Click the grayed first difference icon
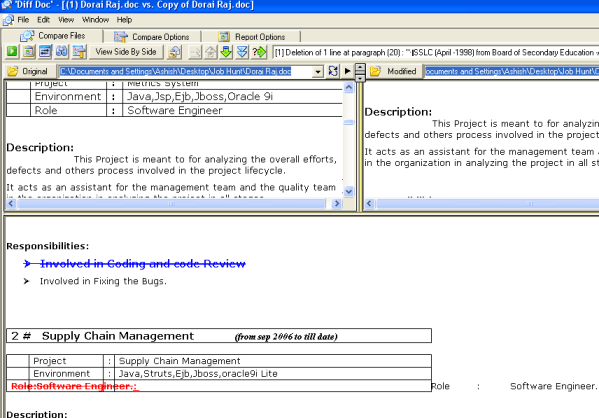 coord(194,52)
